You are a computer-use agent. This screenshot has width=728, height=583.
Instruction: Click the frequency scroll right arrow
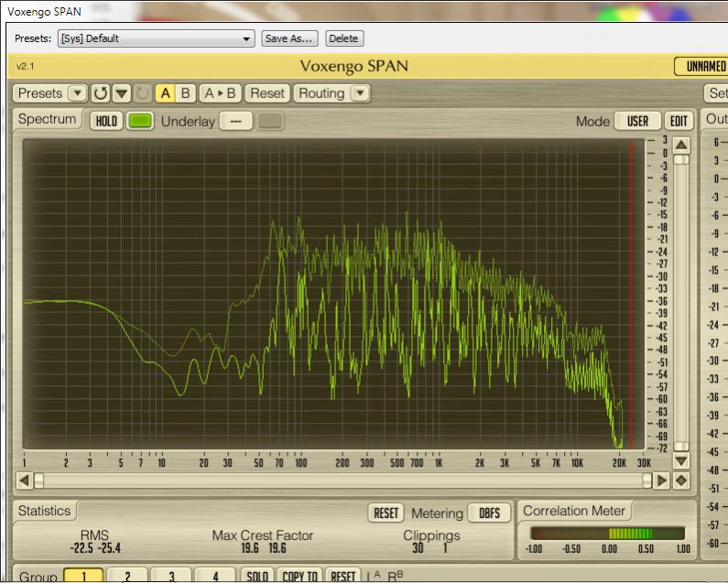click(661, 480)
